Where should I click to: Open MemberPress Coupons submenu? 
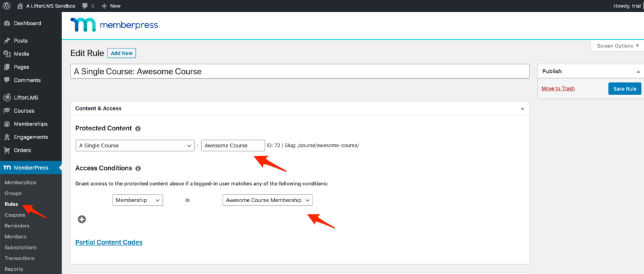pyautogui.click(x=15, y=215)
